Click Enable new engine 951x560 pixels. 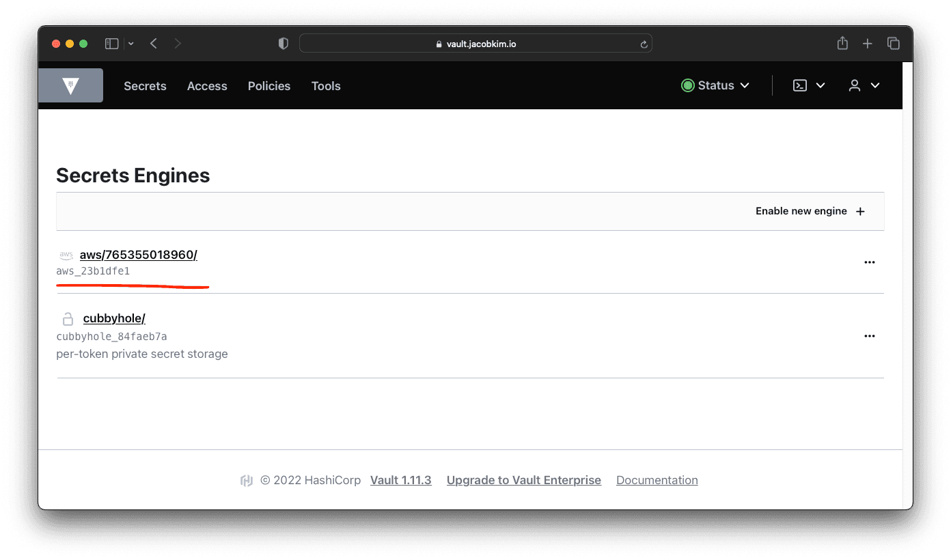point(809,211)
